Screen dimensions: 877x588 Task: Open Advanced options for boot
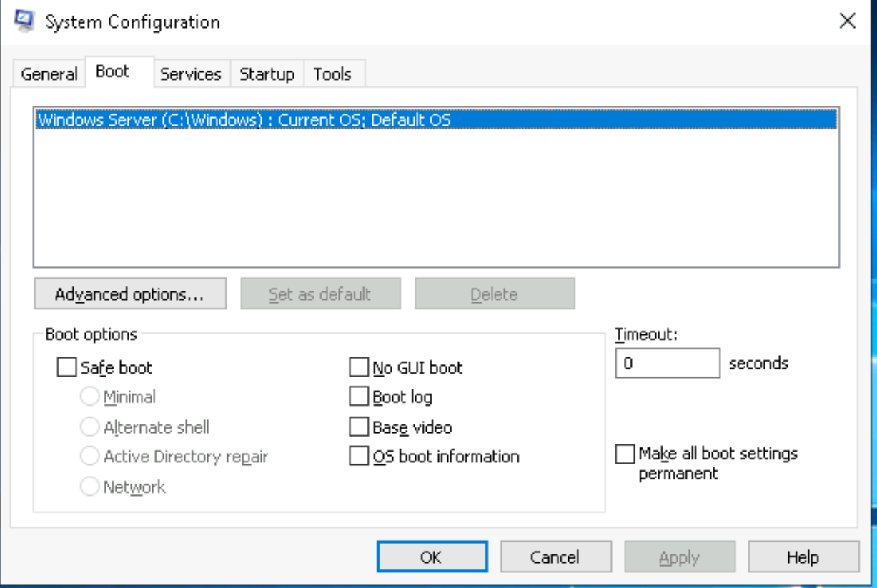129,294
